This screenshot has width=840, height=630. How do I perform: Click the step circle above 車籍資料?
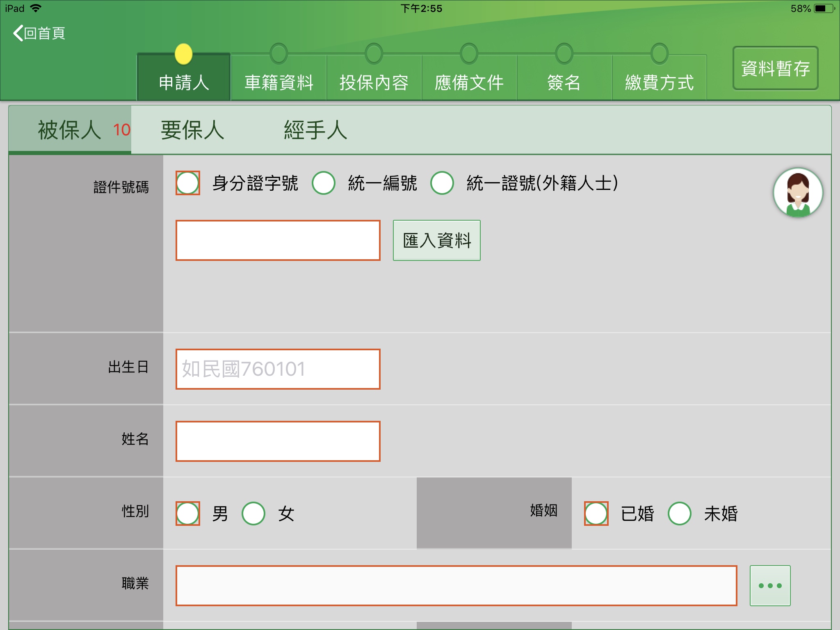279,54
